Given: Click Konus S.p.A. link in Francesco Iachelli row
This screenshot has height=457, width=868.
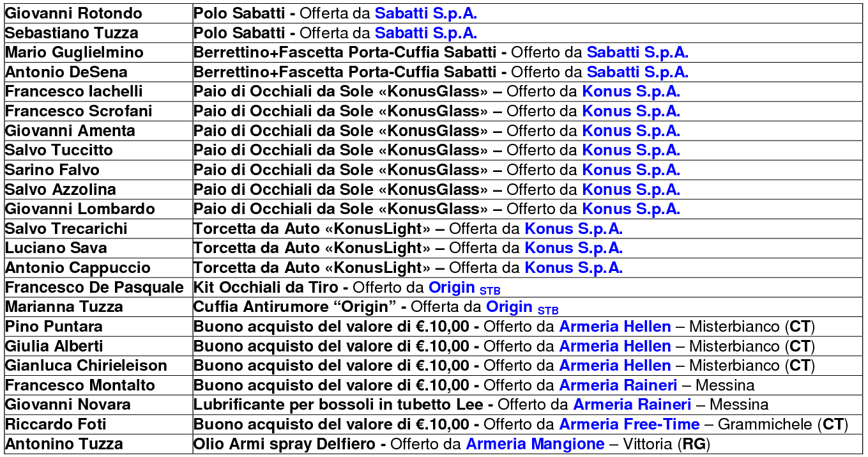Looking at the screenshot, I should (631, 91).
